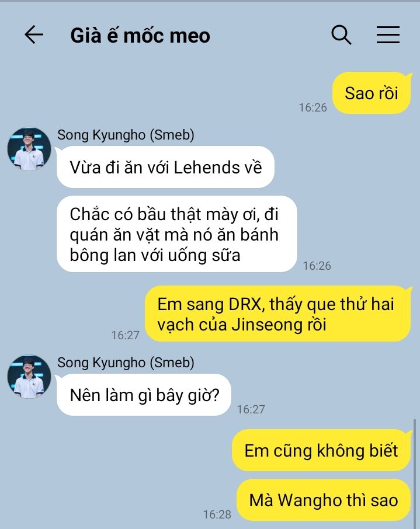
Task: Tap first sender name Song Kyungho (Smeb)
Action: (x=126, y=135)
